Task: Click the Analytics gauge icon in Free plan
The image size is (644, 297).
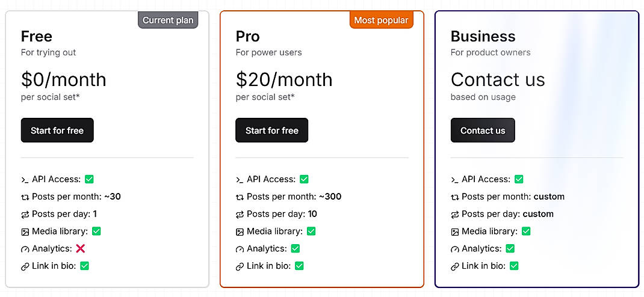Action: (25, 249)
